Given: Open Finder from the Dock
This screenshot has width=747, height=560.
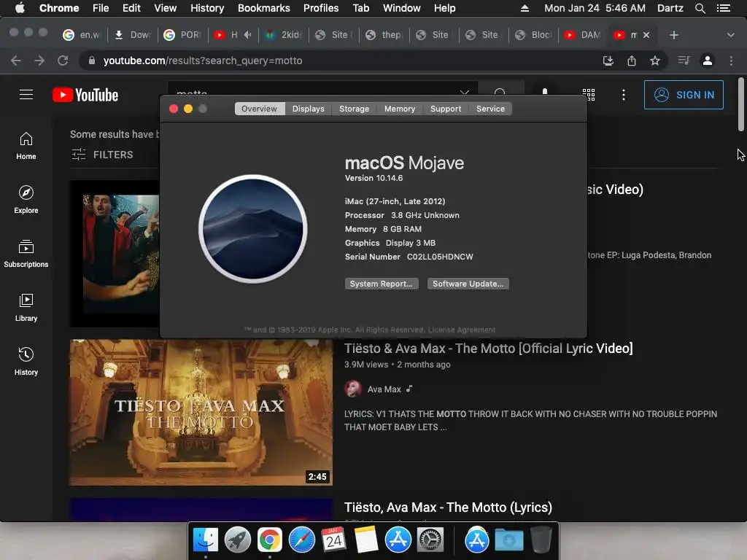Looking at the screenshot, I should pos(206,540).
